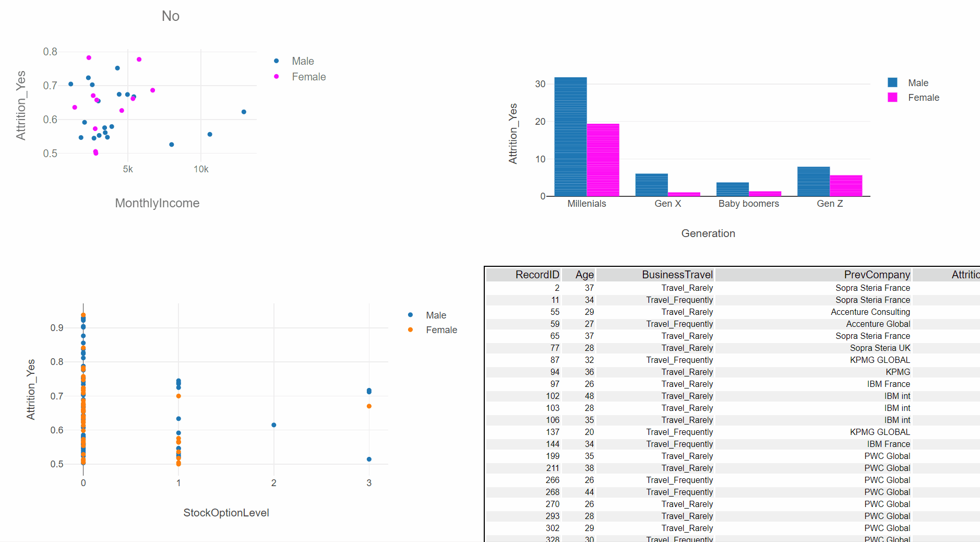Click the RecordID column header
The image size is (980, 542).
point(537,274)
